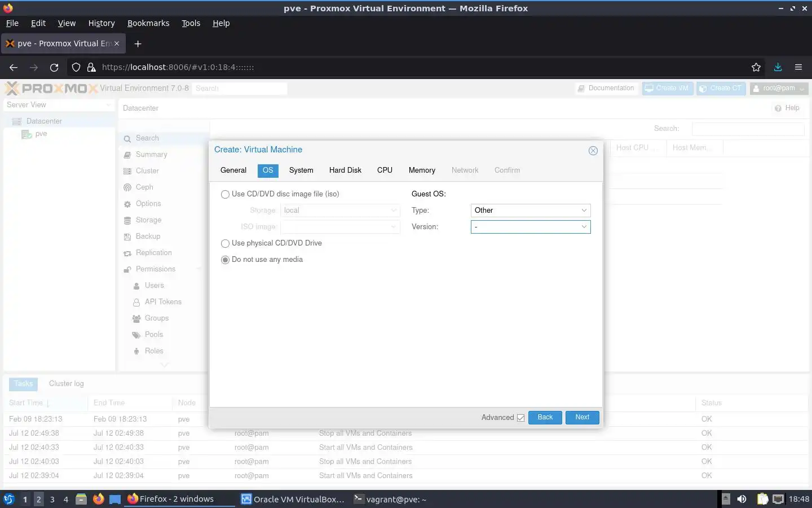This screenshot has width=812, height=508.
Task: Click the Proxmox logo
Action: [51, 88]
